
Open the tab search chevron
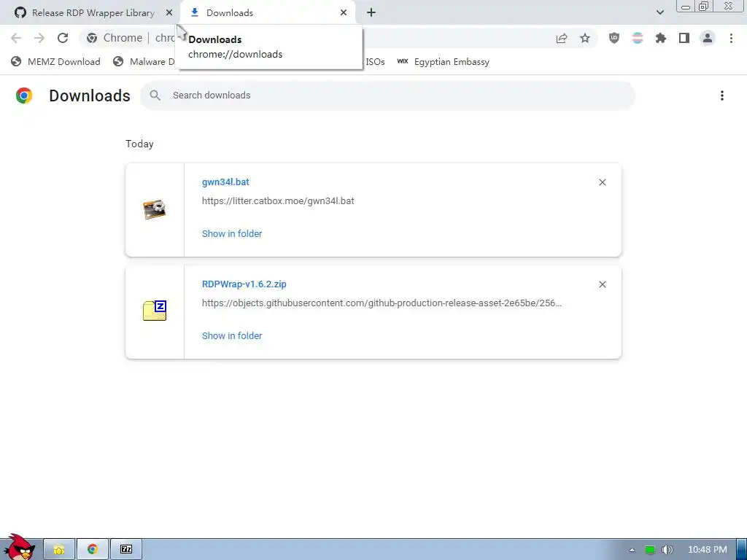pyautogui.click(x=659, y=13)
